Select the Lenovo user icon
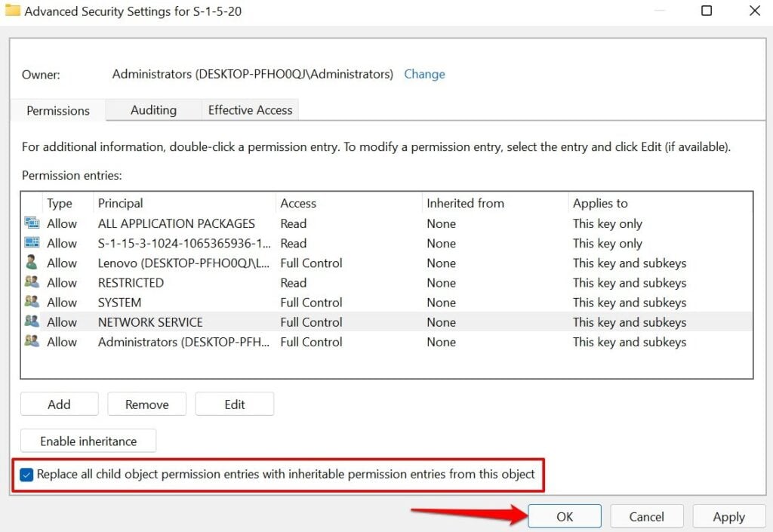The height and width of the screenshot is (532, 773). 32,263
